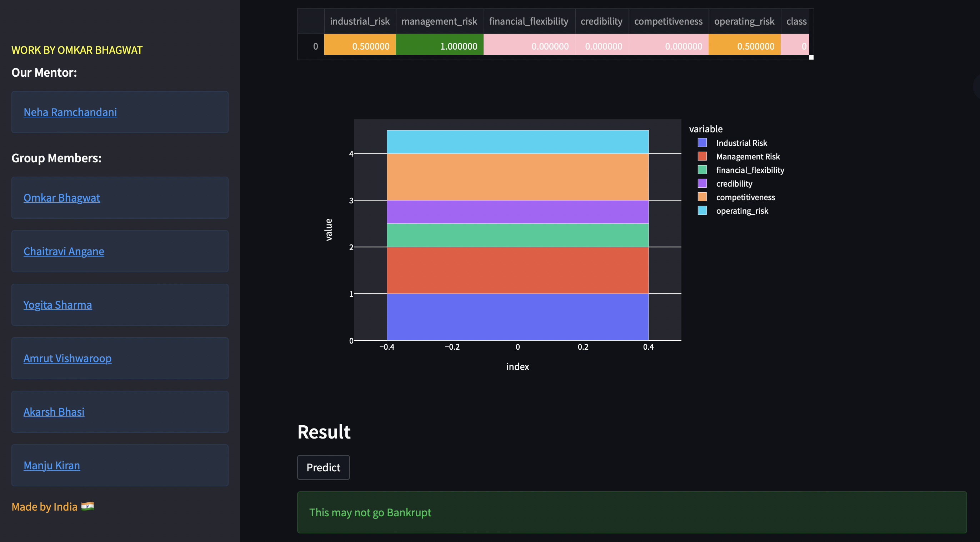Sort by industrial_risk column header
980x542 pixels.
pos(360,21)
